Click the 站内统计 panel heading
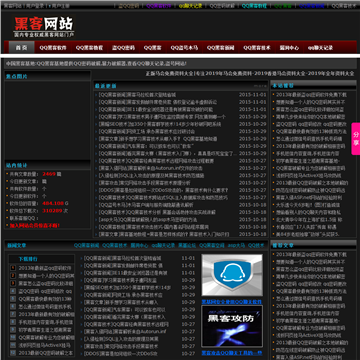Image resolution: width=360 pixels, height=360 pixels. (x=17, y=165)
